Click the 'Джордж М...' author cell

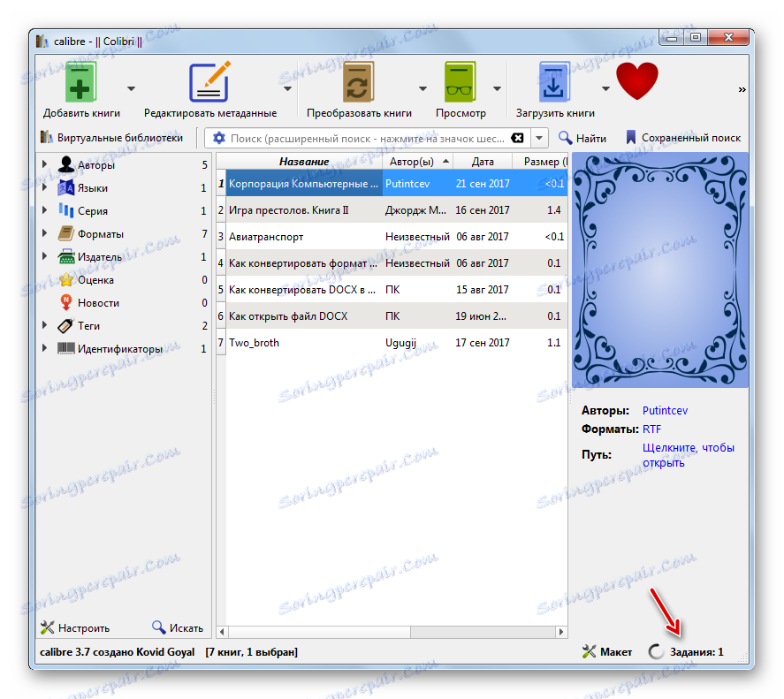coord(416,210)
